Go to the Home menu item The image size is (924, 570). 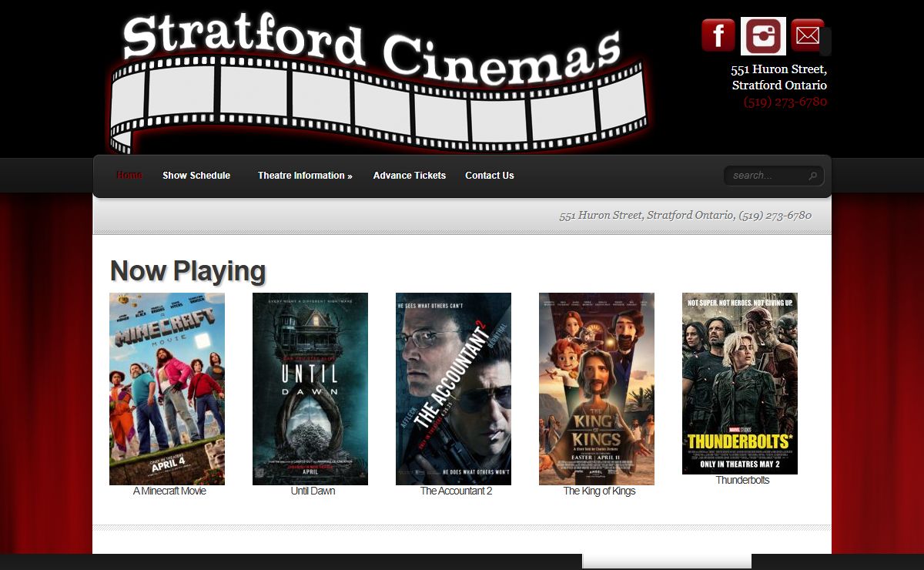click(x=129, y=176)
